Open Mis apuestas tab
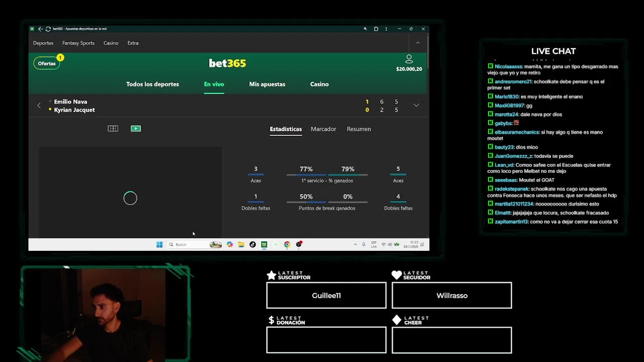Image resolution: width=644 pixels, height=362 pixels. click(x=267, y=84)
